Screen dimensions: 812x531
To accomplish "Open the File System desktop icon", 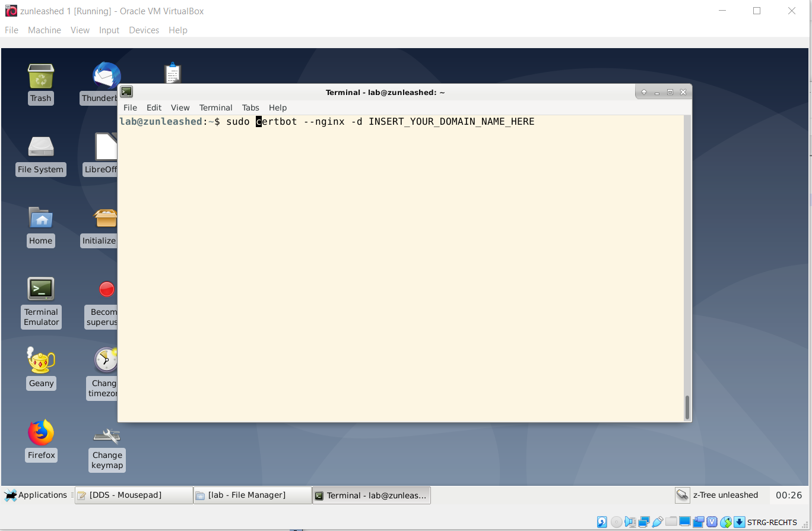I will [41, 147].
